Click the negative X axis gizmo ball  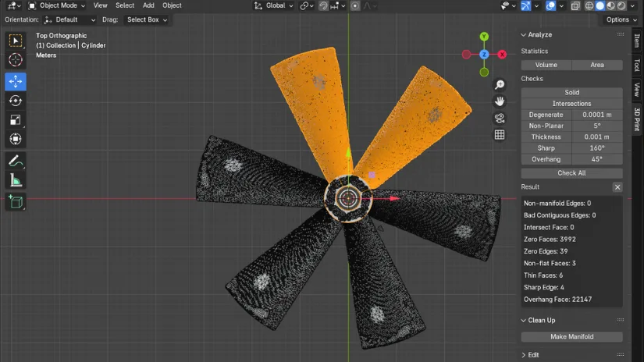click(466, 54)
